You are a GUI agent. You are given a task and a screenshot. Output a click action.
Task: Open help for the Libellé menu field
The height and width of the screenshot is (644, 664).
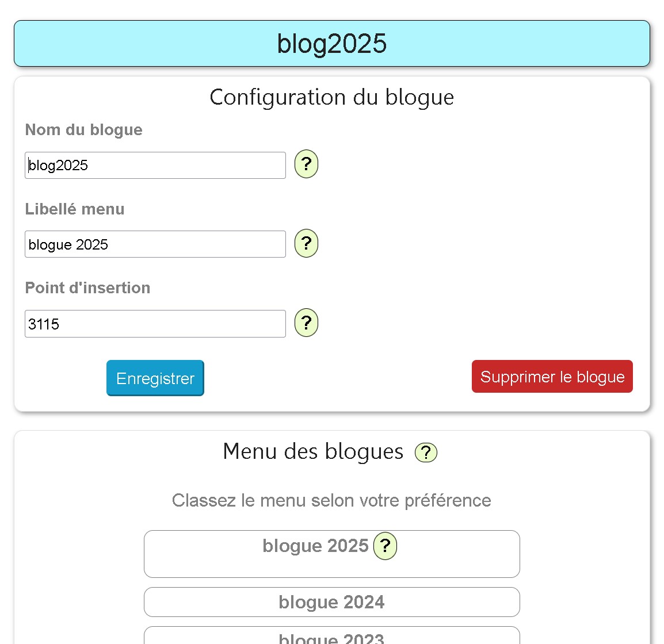pyautogui.click(x=306, y=244)
